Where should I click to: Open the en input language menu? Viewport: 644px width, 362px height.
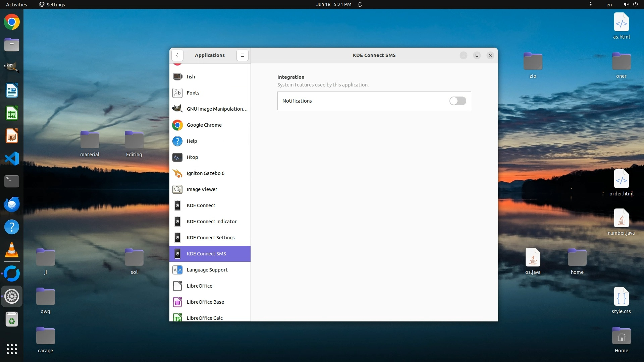point(609,4)
